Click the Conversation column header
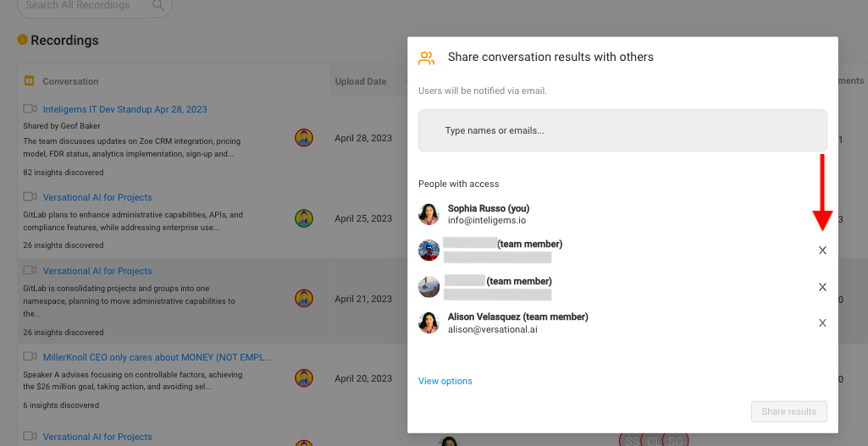 pyautogui.click(x=70, y=81)
